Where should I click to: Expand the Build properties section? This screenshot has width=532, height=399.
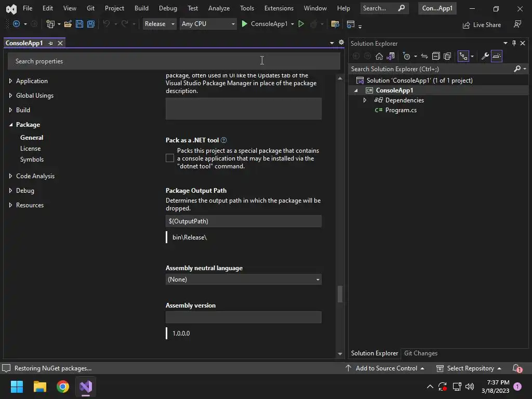(x=10, y=110)
